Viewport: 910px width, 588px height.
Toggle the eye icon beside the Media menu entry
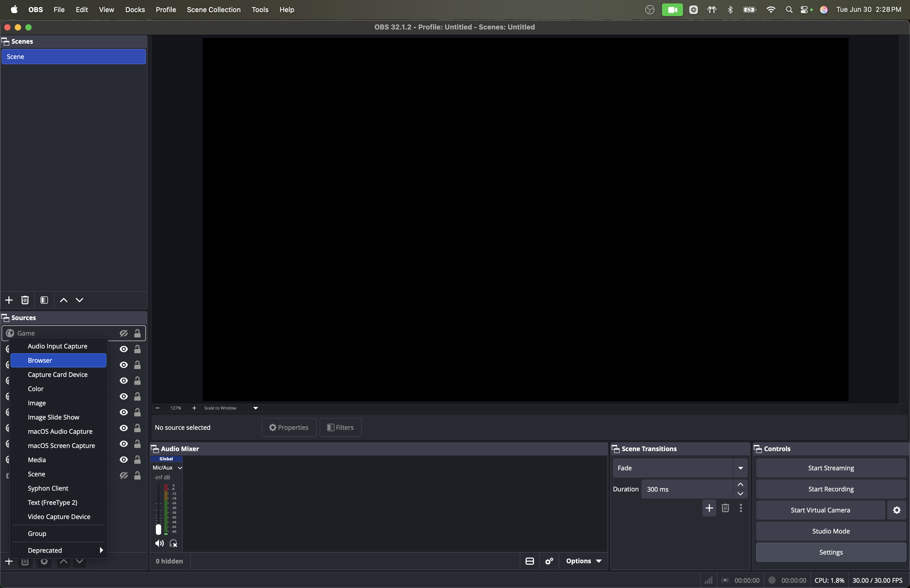pos(124,460)
